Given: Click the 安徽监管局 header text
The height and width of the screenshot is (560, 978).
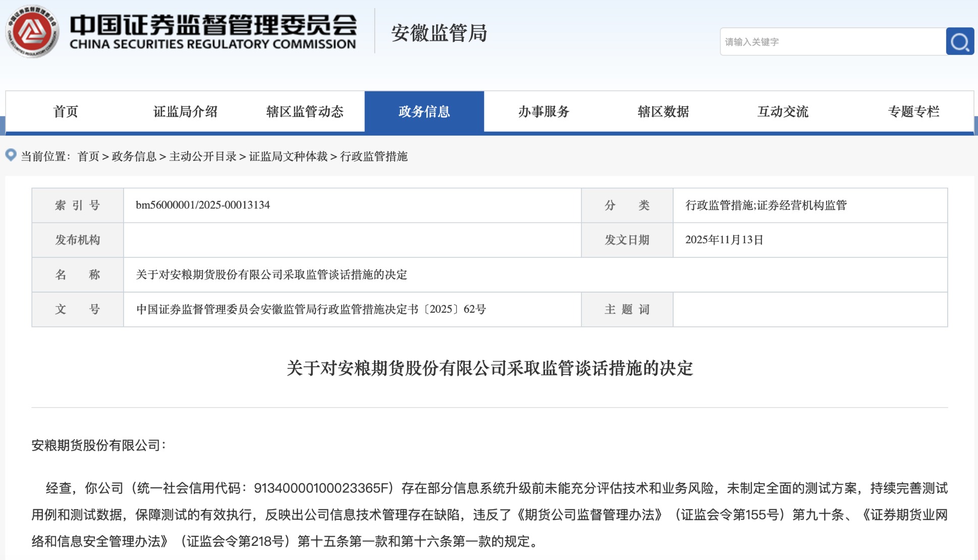Looking at the screenshot, I should coord(439,33).
